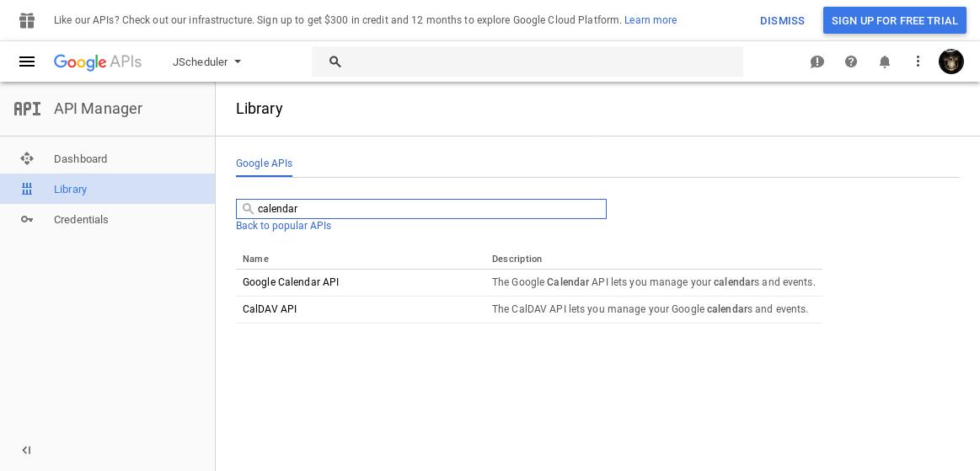Viewport: 980px width, 471px height.
Task: Expand the JScheduler project dropdown
Action: pos(207,62)
